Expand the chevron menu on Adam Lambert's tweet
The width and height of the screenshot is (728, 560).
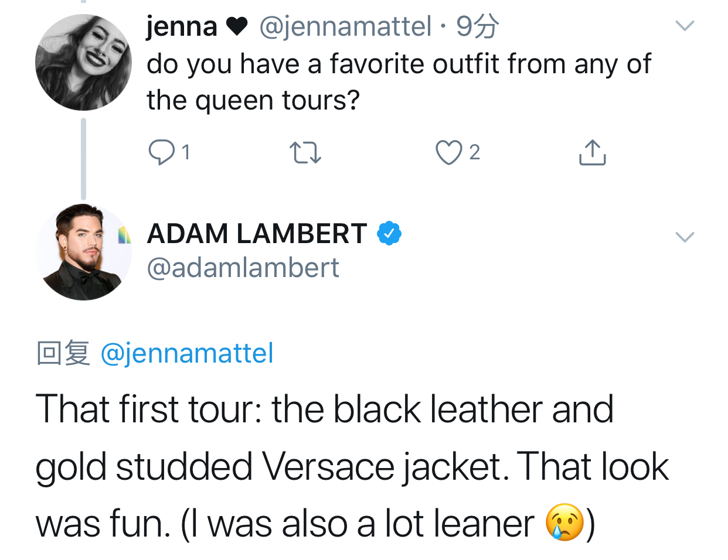coord(685,237)
